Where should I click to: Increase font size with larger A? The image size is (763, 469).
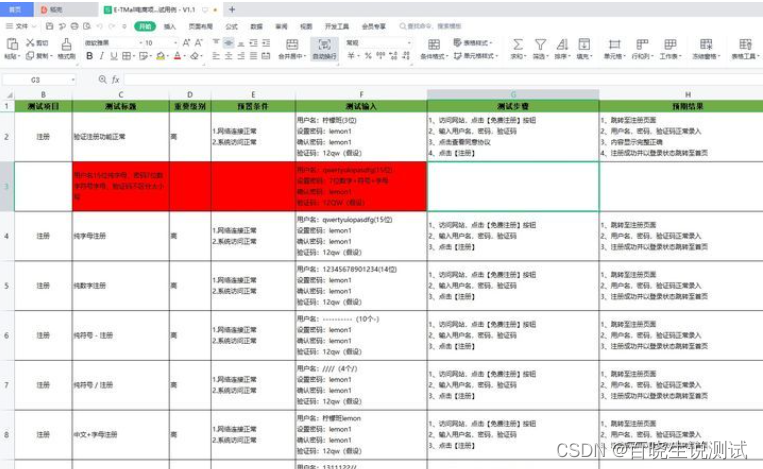coord(186,43)
